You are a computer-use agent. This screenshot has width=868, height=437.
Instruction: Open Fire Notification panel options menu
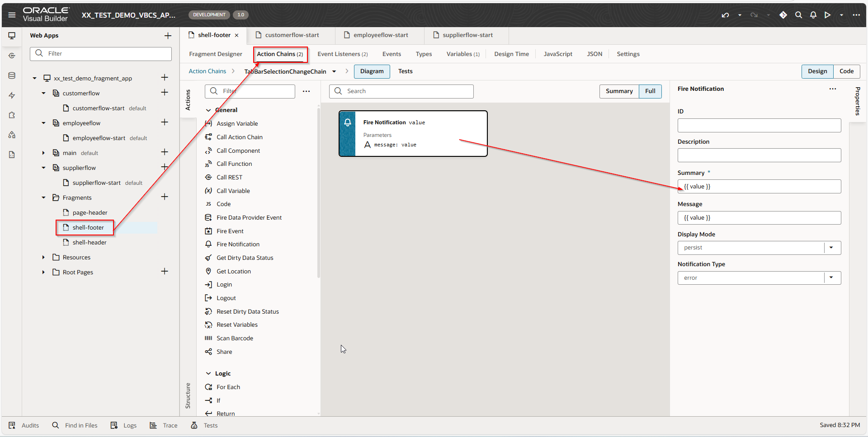click(x=832, y=89)
